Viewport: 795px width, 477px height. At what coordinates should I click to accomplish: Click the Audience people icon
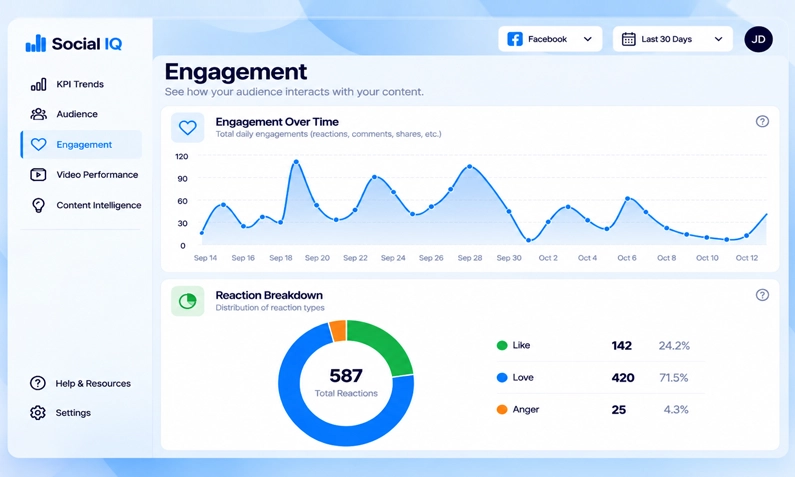click(x=39, y=114)
